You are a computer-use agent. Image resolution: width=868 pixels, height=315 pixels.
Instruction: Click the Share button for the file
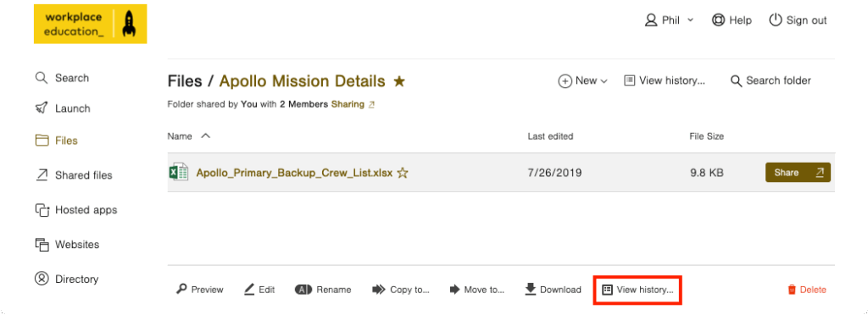click(798, 173)
